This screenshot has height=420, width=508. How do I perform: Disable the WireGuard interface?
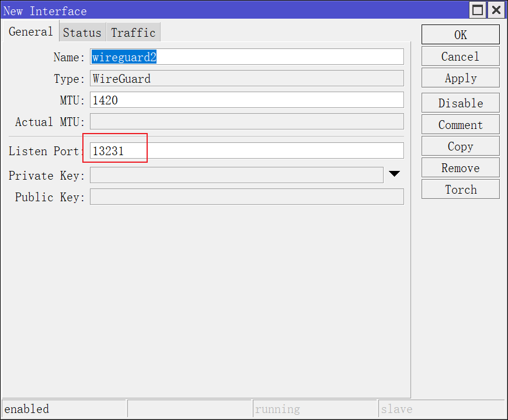click(460, 103)
